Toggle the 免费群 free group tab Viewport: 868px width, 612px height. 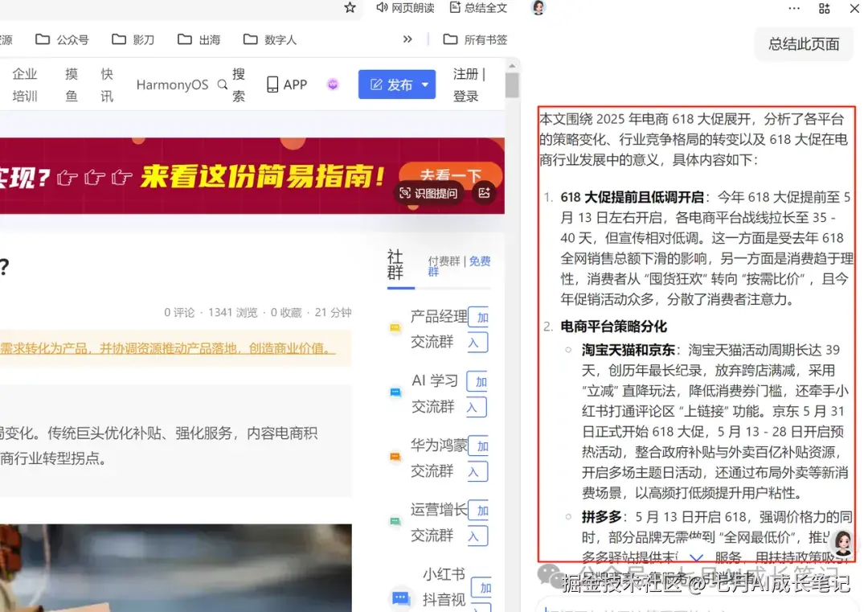[477, 261]
